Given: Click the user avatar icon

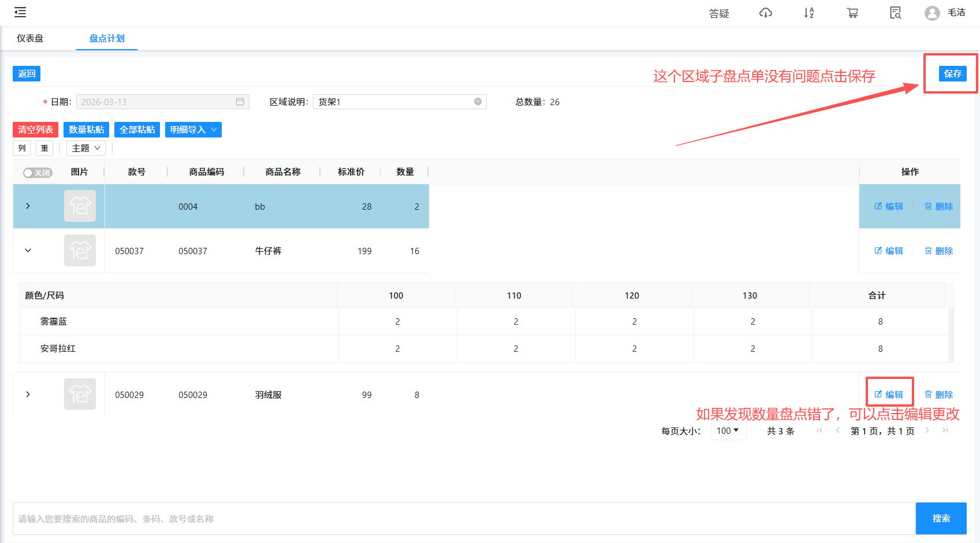Looking at the screenshot, I should tap(931, 13).
